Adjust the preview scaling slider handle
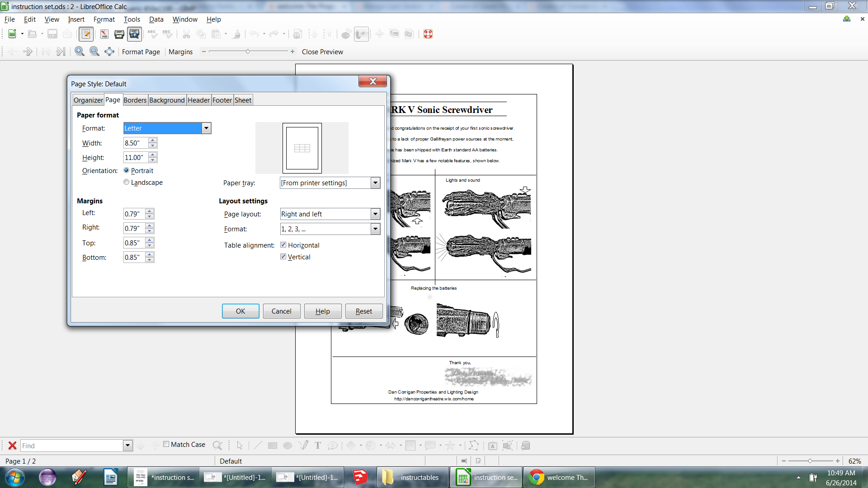868x488 pixels. tap(248, 52)
